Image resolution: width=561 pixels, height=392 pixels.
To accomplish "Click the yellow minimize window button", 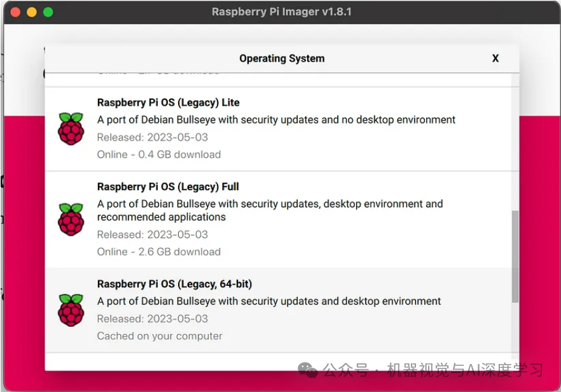I will [x=32, y=12].
